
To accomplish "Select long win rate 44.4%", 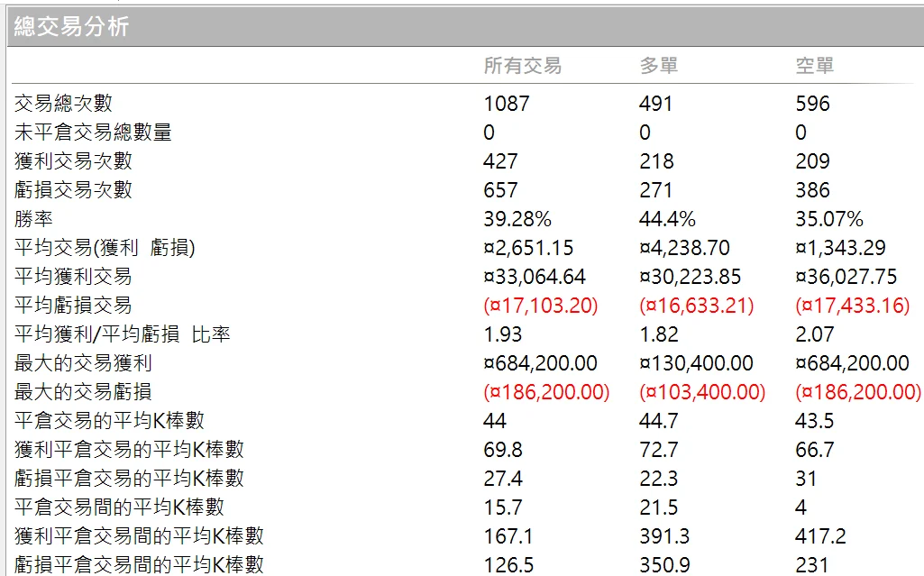I will [x=667, y=219].
